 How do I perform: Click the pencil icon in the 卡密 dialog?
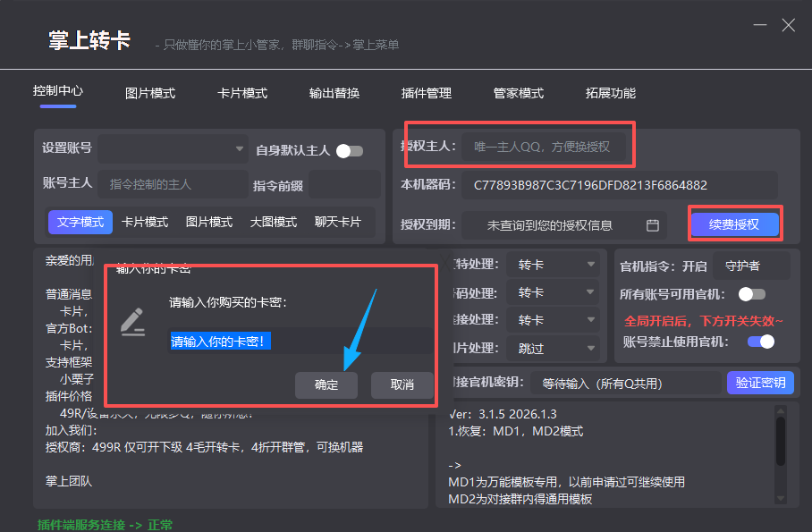click(x=133, y=321)
